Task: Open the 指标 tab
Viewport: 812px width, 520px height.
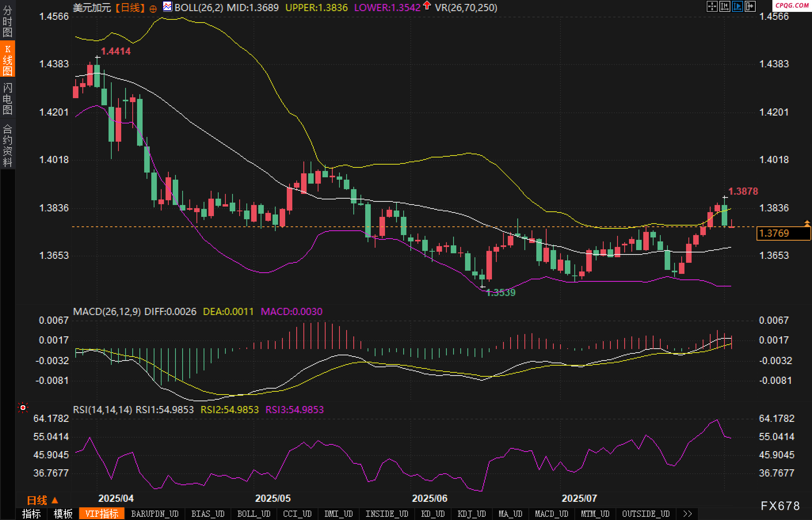Action: pos(32,514)
